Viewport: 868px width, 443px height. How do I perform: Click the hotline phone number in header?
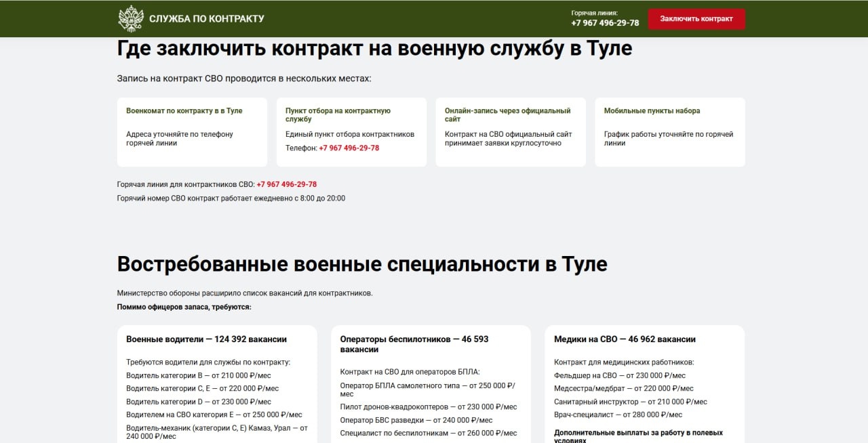[x=605, y=23]
